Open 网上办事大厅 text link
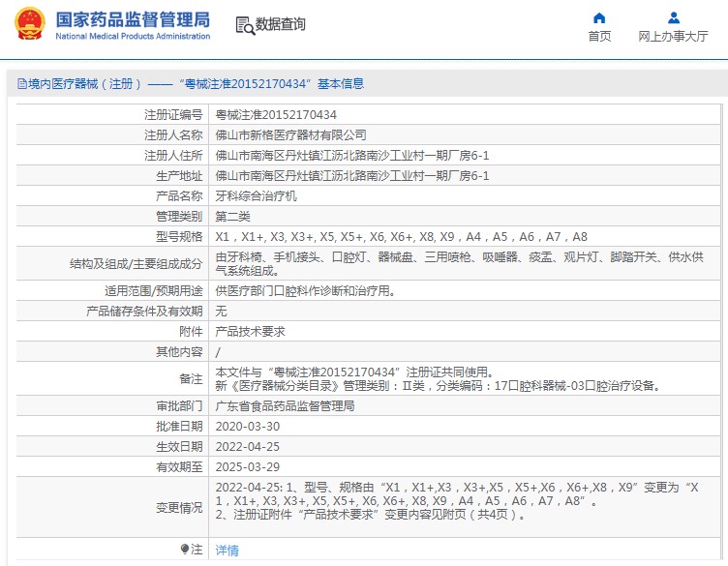Viewport: 728px width, 566px height. pos(673,36)
